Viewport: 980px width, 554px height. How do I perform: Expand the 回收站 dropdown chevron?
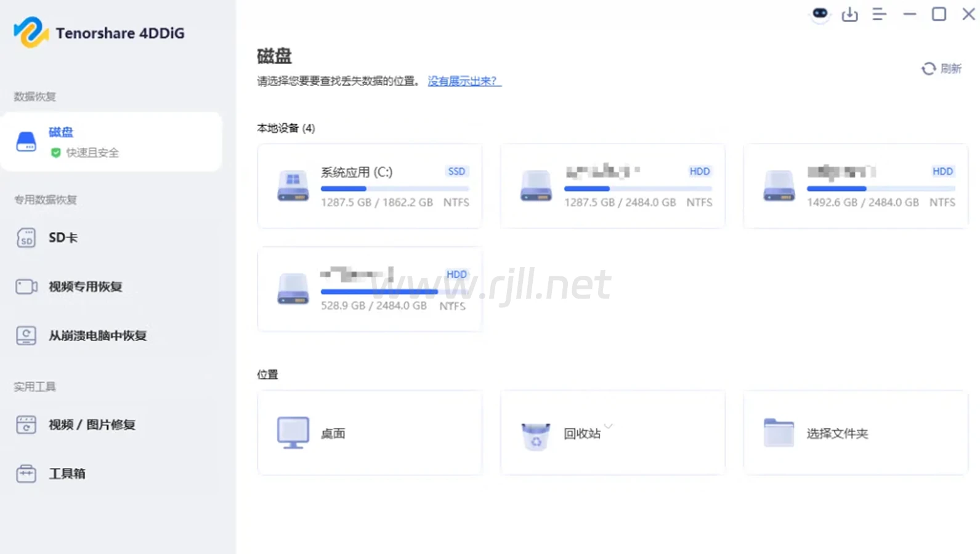pos(609,426)
